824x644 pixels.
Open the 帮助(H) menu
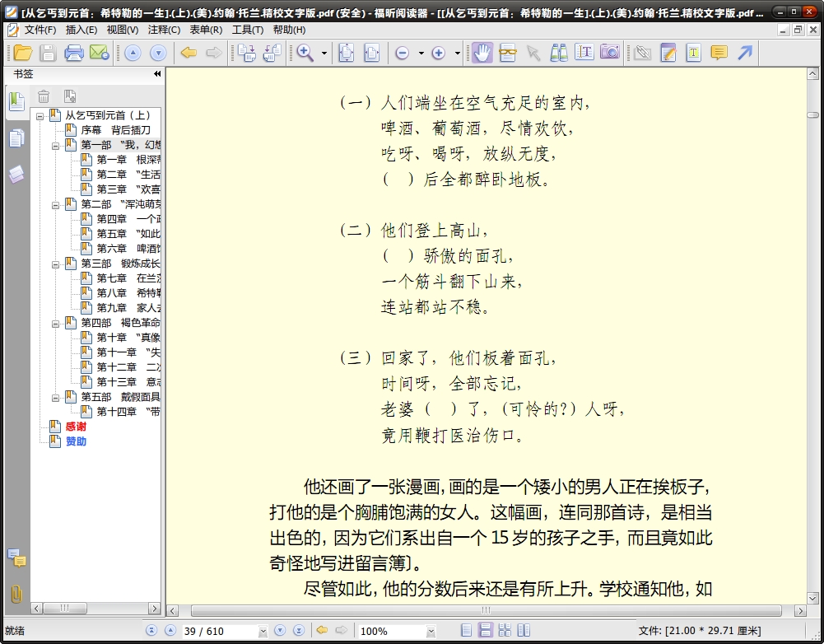click(x=289, y=30)
